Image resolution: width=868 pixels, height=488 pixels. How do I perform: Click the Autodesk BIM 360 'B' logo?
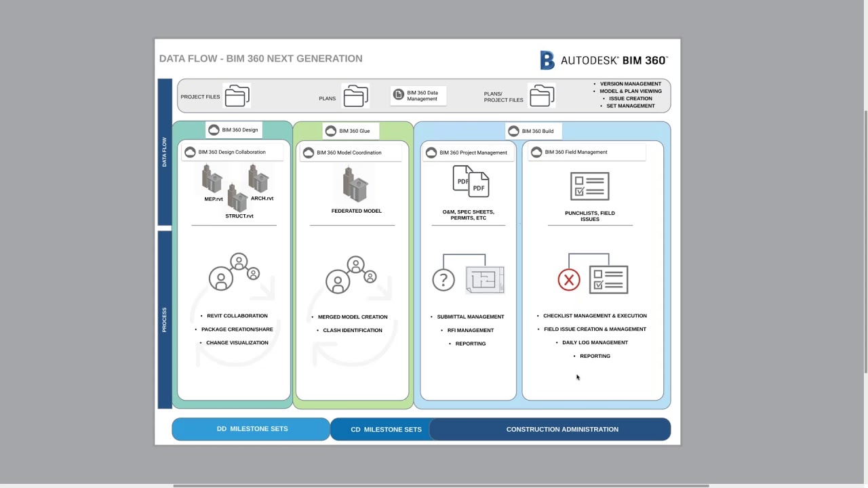tap(547, 60)
